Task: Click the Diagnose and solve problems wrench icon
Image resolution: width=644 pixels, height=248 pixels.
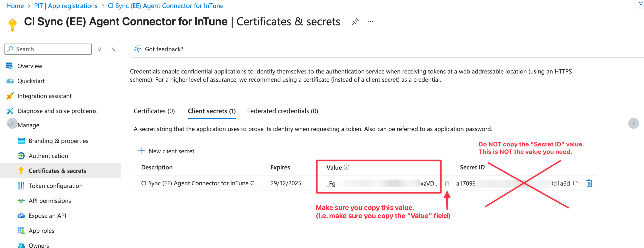Action: click(x=10, y=111)
